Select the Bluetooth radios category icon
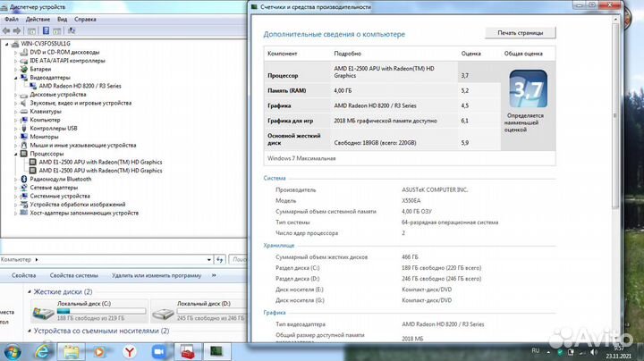Viewport: 644px width, 361px height. tap(24, 179)
